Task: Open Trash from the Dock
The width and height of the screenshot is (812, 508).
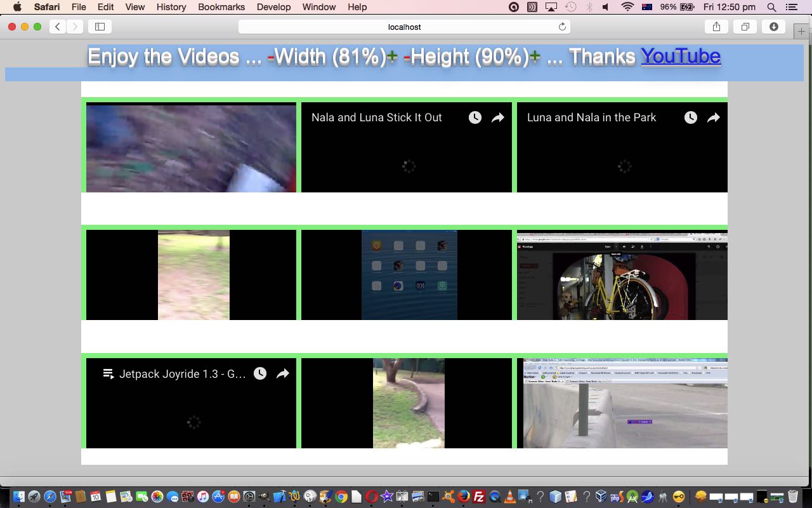Action: click(792, 497)
